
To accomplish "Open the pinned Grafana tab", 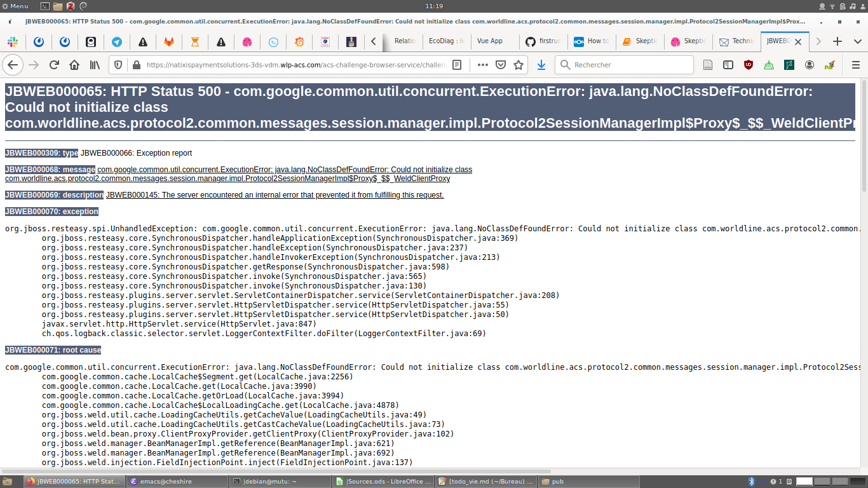I will (299, 42).
